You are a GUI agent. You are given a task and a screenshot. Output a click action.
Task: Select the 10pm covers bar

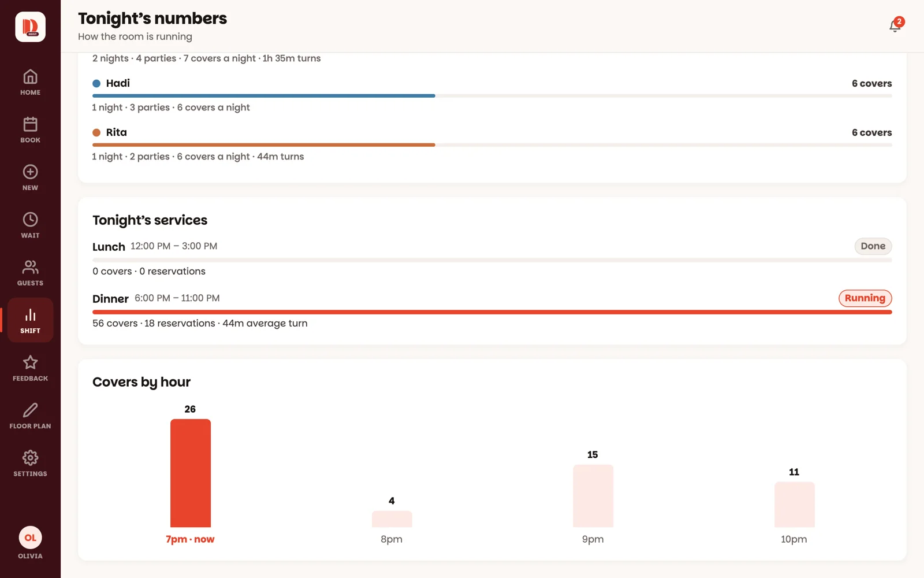[795, 505]
